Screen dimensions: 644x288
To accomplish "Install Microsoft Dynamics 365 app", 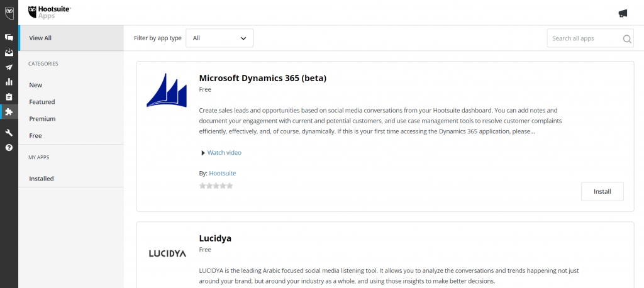I will (x=602, y=191).
